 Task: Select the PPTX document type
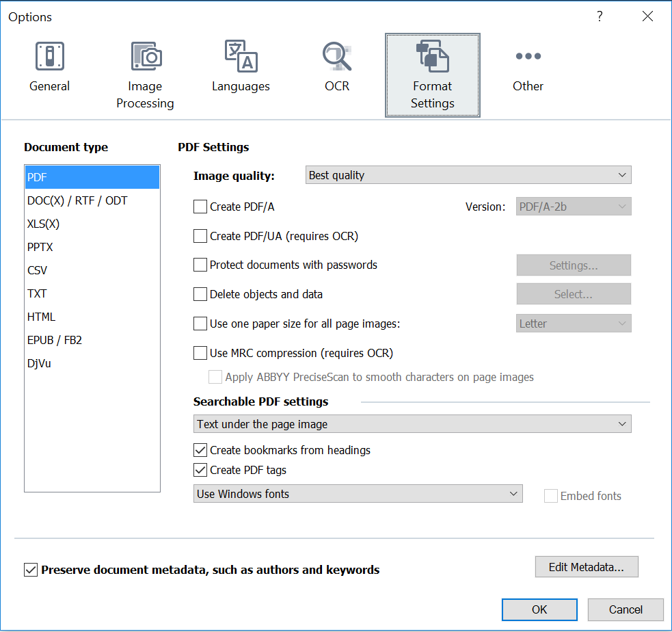(40, 247)
